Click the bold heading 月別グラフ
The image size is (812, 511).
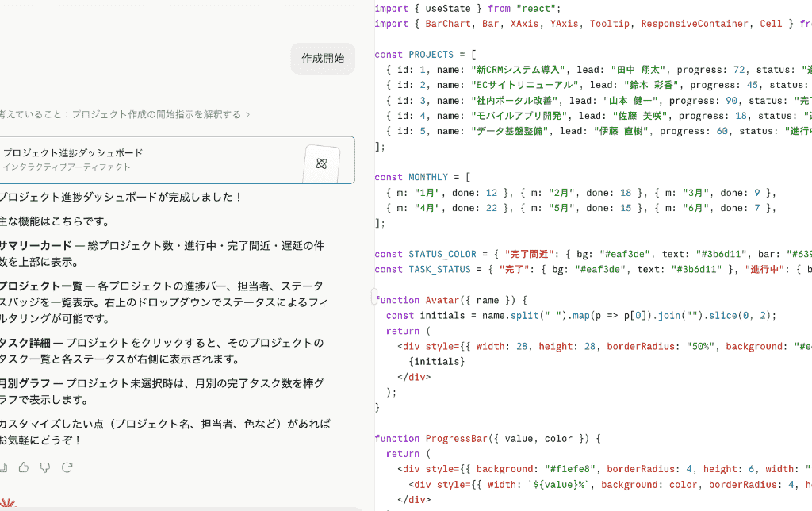pos(25,383)
